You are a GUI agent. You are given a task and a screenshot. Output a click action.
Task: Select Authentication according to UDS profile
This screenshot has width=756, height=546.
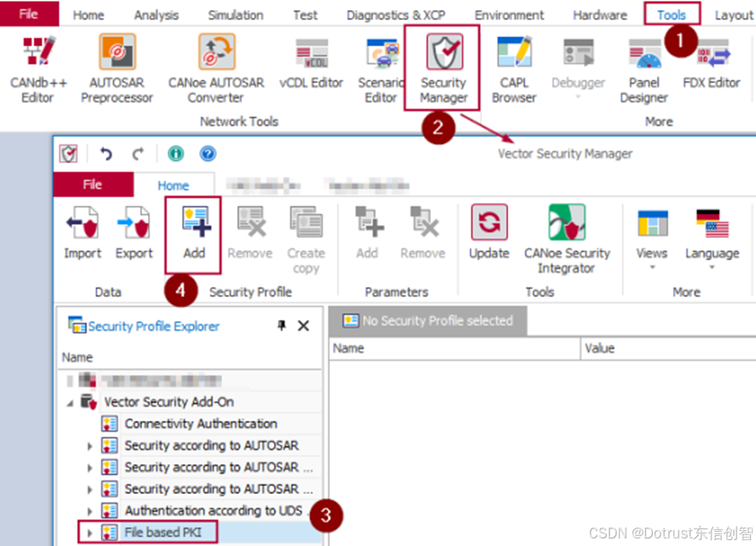213,511
